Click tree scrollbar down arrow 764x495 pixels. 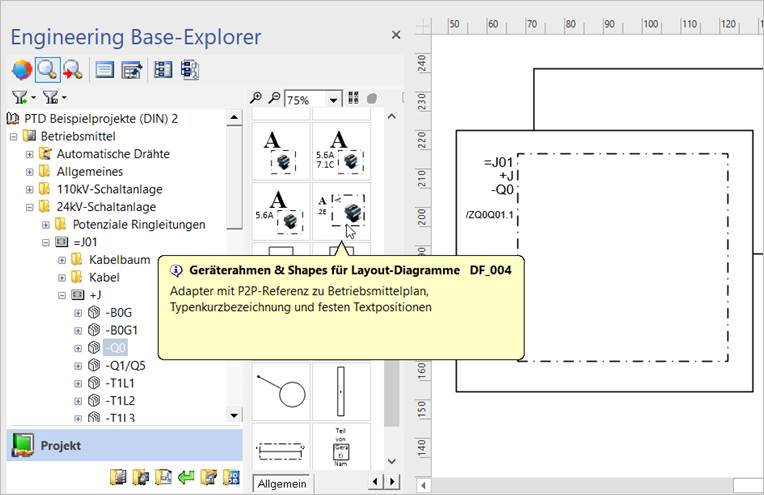click(x=234, y=416)
